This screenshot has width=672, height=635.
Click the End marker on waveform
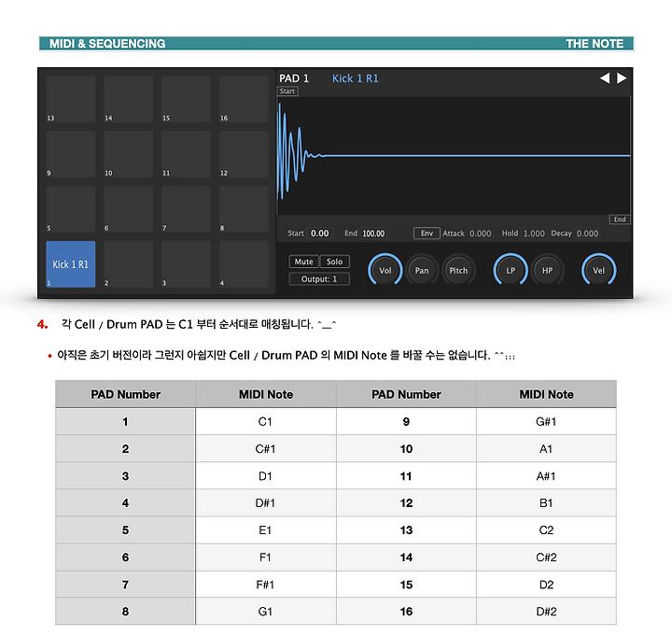[x=620, y=219]
